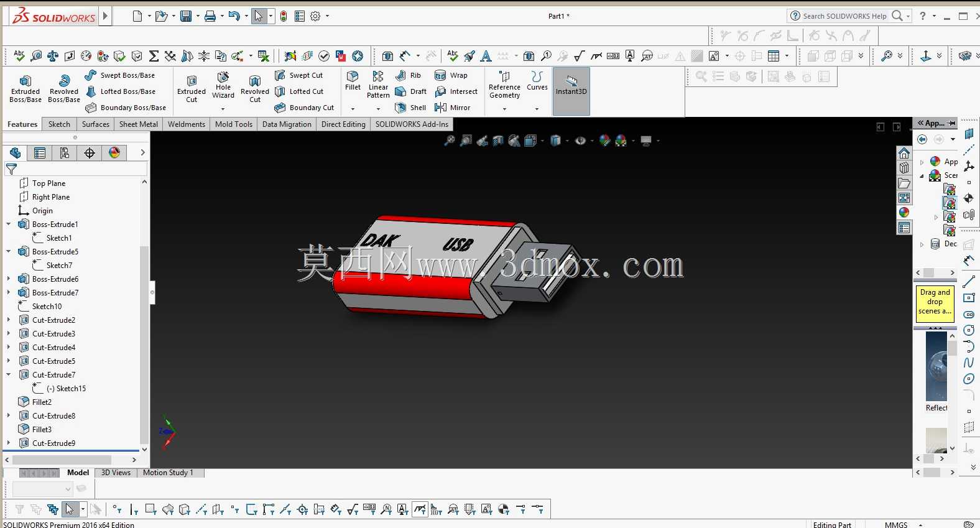
Task: Switch to the Sheet Metal tab
Action: click(139, 124)
